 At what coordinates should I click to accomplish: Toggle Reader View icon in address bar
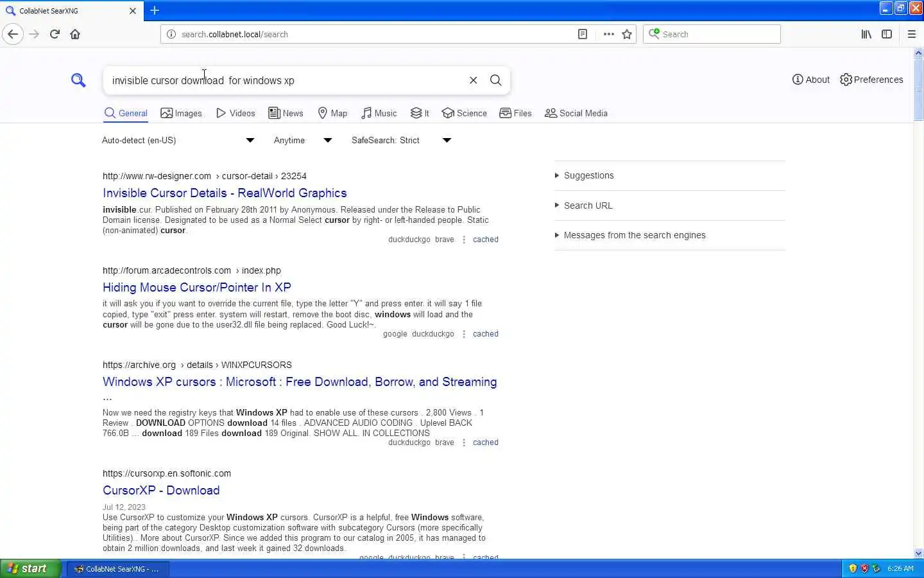(x=583, y=34)
